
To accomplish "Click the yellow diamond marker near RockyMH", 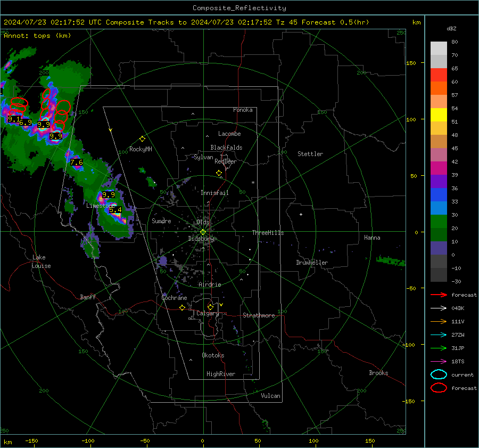I will (x=142, y=139).
